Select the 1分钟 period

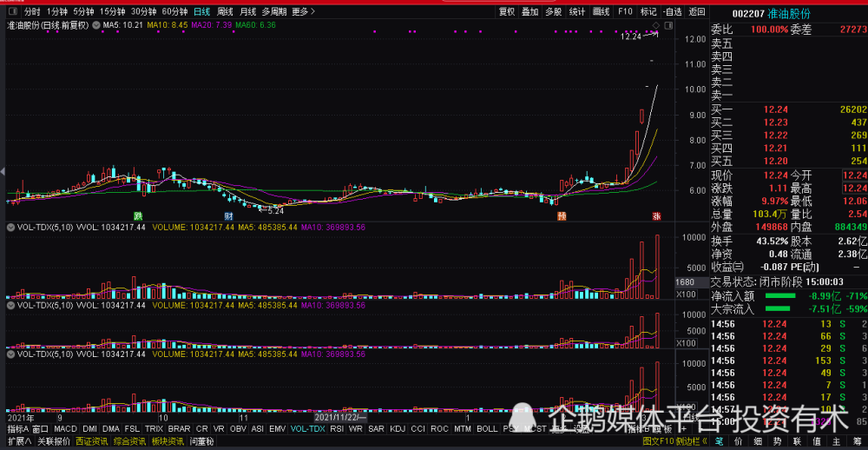click(x=57, y=11)
